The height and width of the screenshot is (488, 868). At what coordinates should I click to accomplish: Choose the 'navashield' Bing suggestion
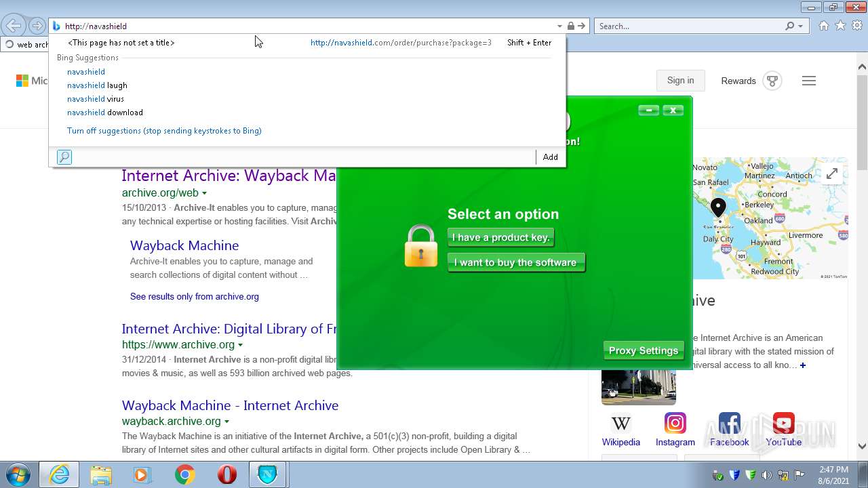[x=86, y=72]
